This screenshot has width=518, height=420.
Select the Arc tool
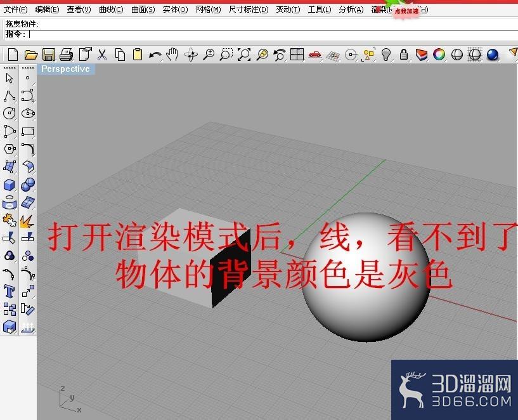tap(10, 131)
